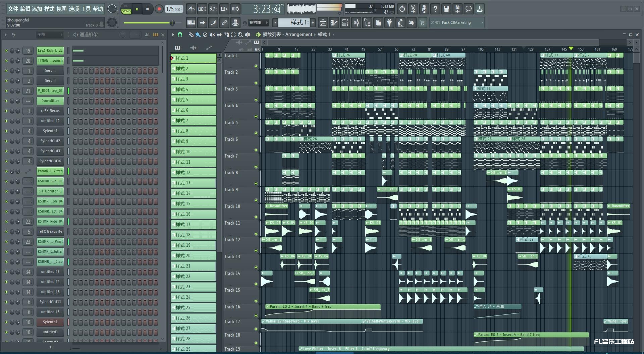Click the save project floppy icon

[x=446, y=9]
